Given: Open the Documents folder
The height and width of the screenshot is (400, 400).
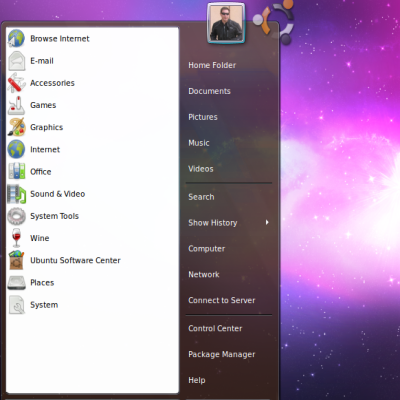Looking at the screenshot, I should (209, 91).
